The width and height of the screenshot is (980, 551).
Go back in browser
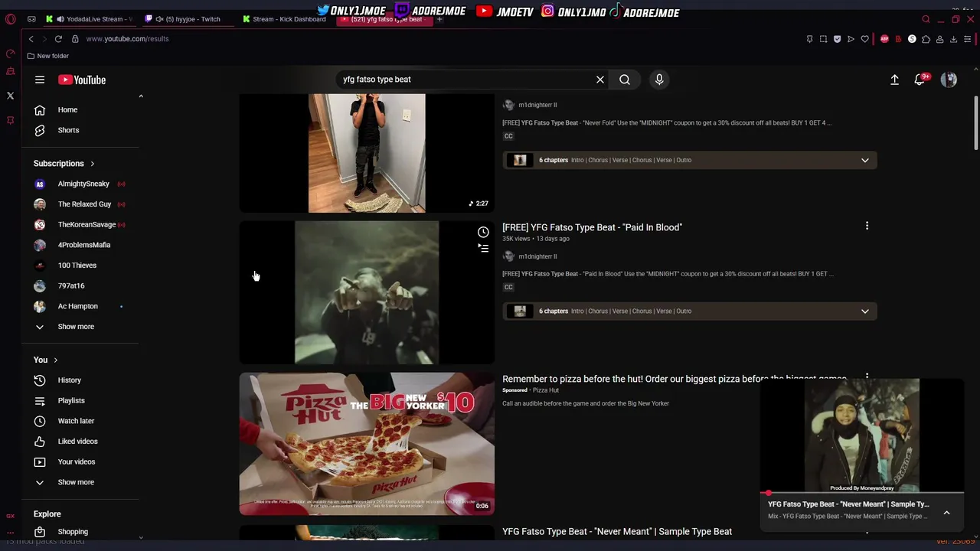point(31,39)
